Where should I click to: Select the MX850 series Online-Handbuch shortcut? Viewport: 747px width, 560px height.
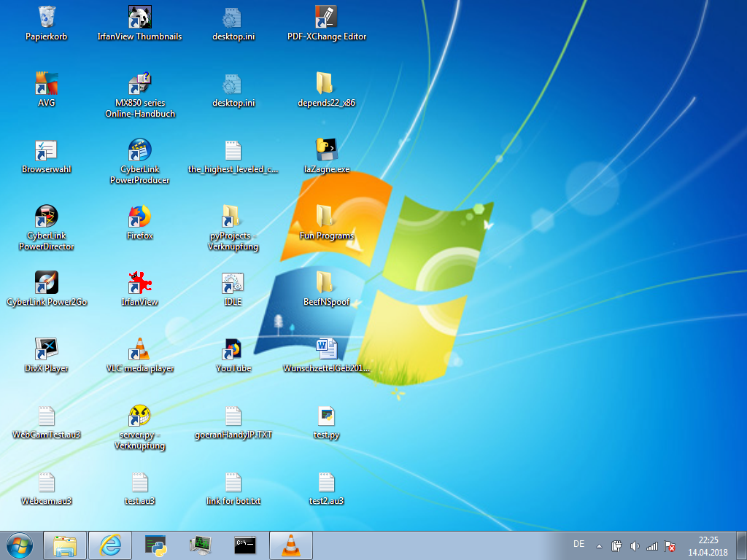pos(139,96)
